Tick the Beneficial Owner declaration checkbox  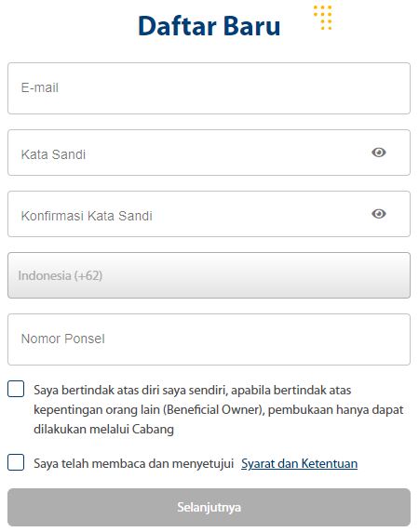[16, 389]
